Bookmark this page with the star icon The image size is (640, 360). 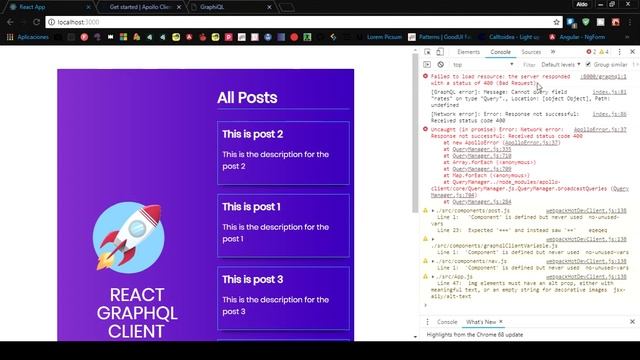tap(556, 22)
